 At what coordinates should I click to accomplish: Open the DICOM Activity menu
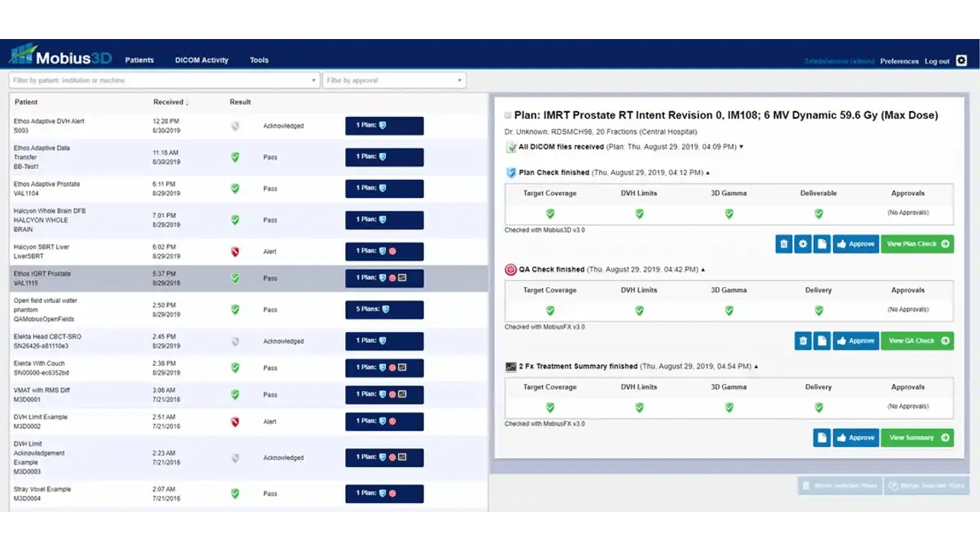coord(201,60)
